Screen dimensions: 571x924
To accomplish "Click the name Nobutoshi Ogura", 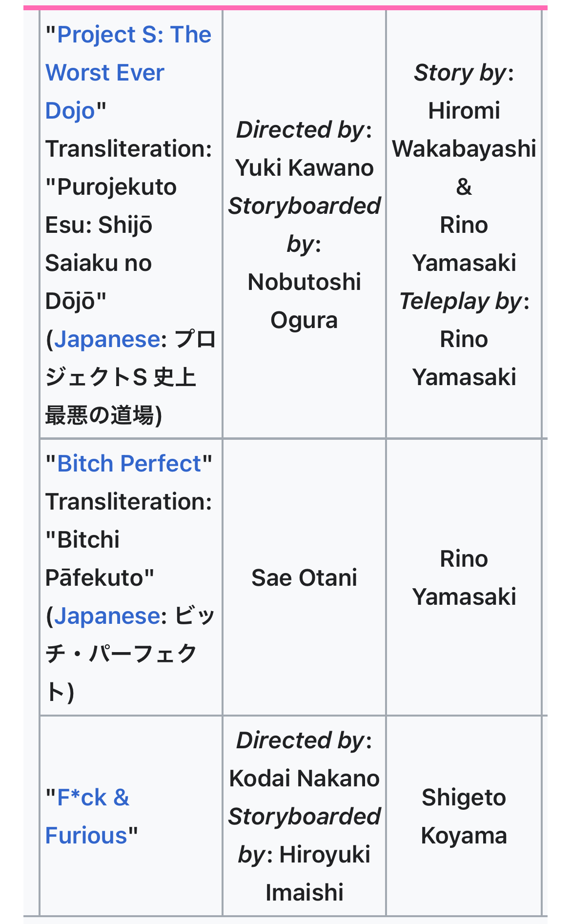I will (304, 301).
